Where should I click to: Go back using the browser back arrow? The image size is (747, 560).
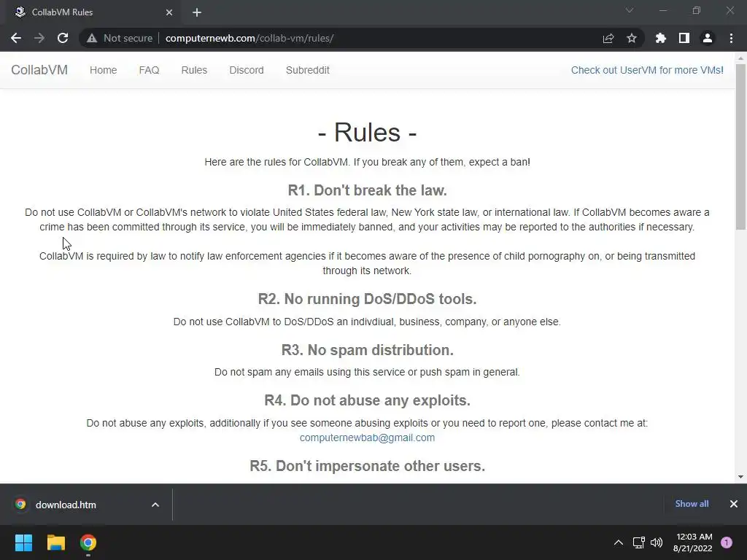pos(16,38)
